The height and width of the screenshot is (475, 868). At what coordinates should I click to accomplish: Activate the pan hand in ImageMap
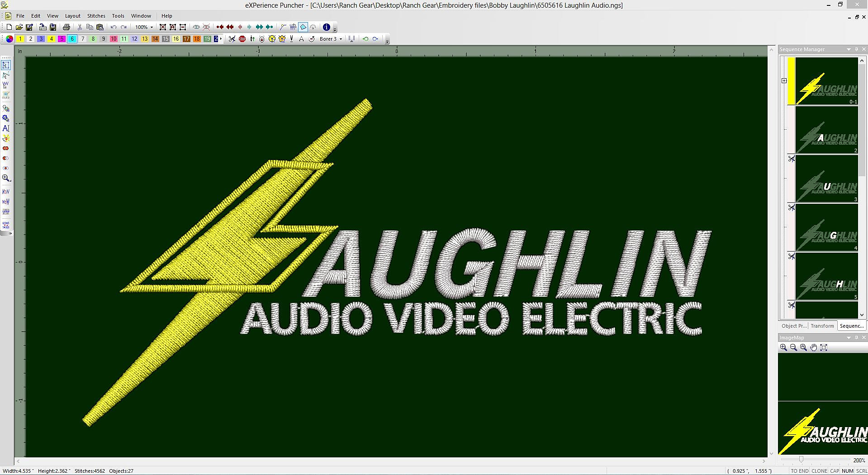(814, 347)
